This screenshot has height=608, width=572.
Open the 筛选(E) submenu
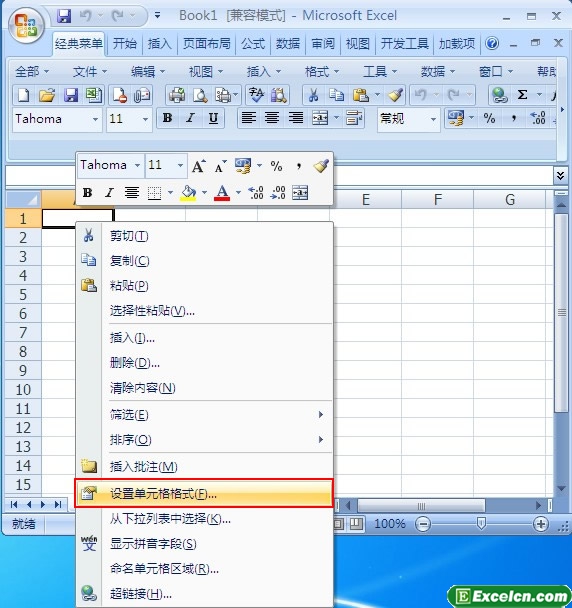204,415
